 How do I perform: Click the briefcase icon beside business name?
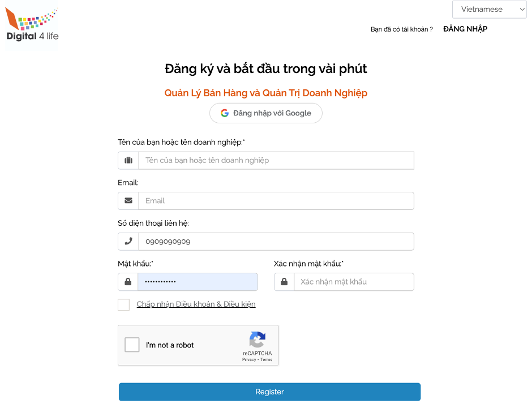pyautogui.click(x=128, y=160)
